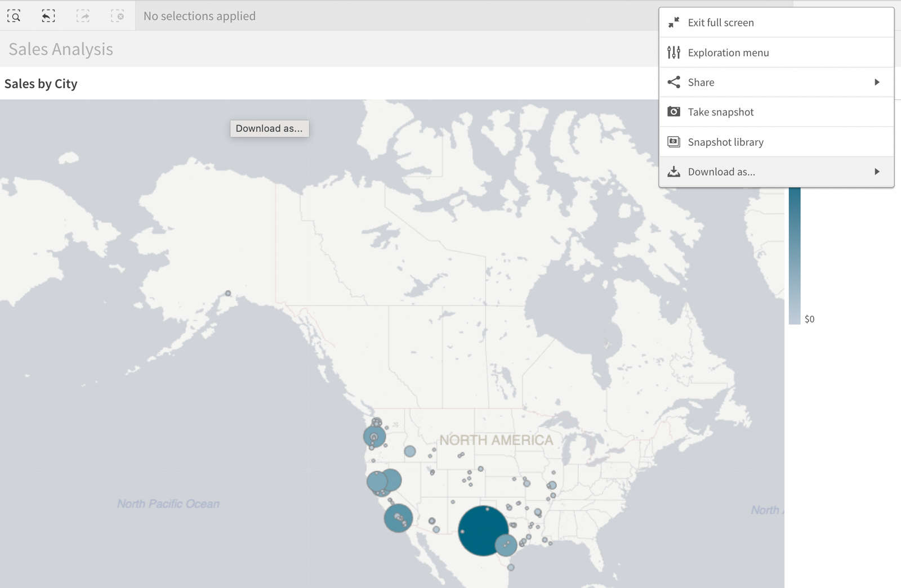The width and height of the screenshot is (901, 588).
Task: Click the Sales Analysis sheet title
Action: 60,50
